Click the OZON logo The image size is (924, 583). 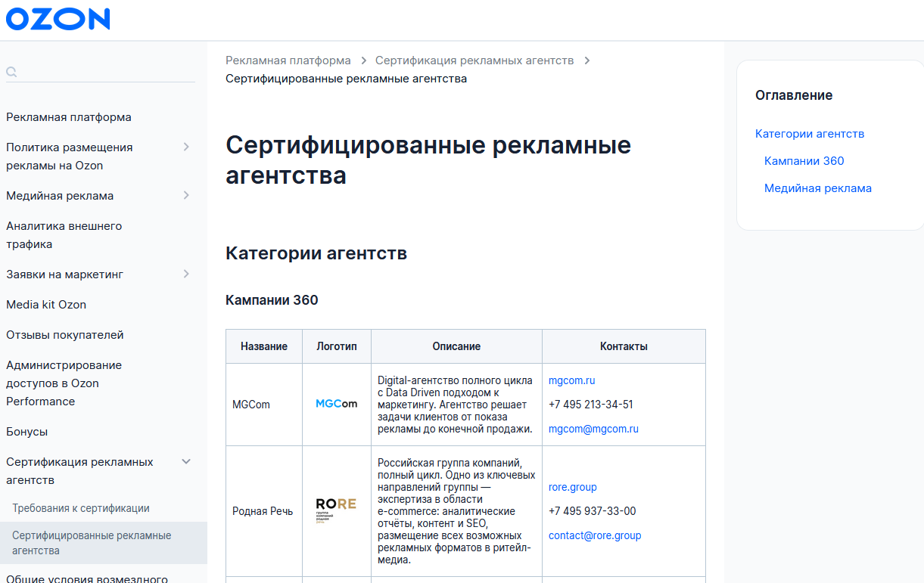(x=58, y=19)
